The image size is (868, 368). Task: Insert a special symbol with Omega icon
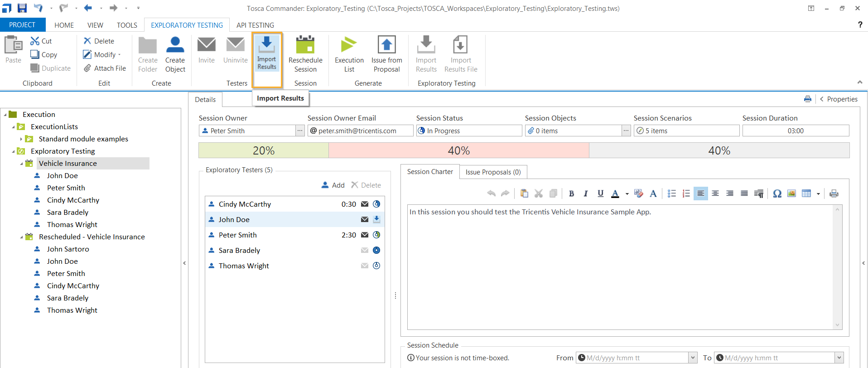tap(777, 194)
